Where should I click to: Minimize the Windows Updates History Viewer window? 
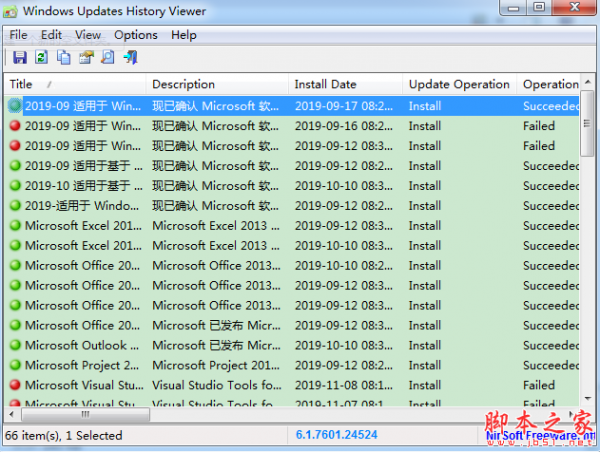(x=513, y=8)
